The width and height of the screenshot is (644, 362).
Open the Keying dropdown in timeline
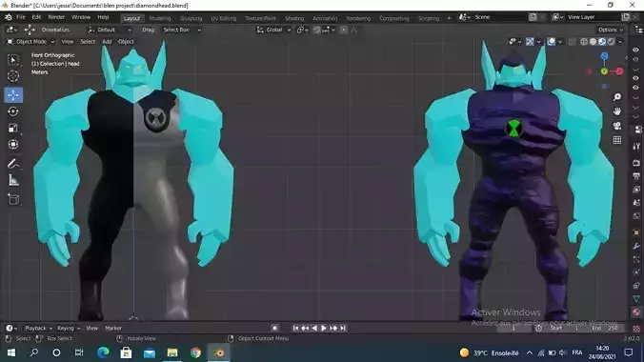click(69, 328)
